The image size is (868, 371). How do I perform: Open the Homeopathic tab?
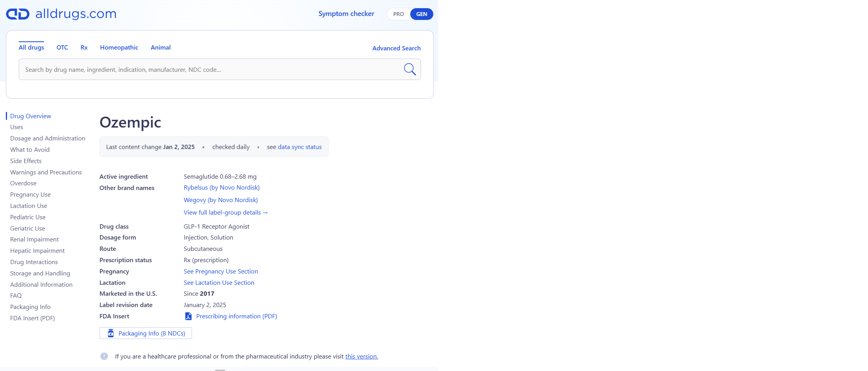119,47
